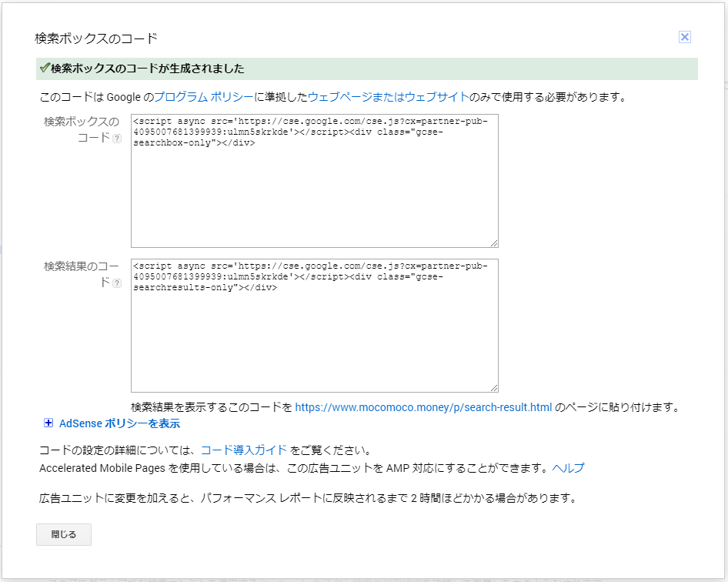This screenshot has height=582, width=728.
Task: Grab the resize handle of search box code textarea
Action: (x=494, y=243)
